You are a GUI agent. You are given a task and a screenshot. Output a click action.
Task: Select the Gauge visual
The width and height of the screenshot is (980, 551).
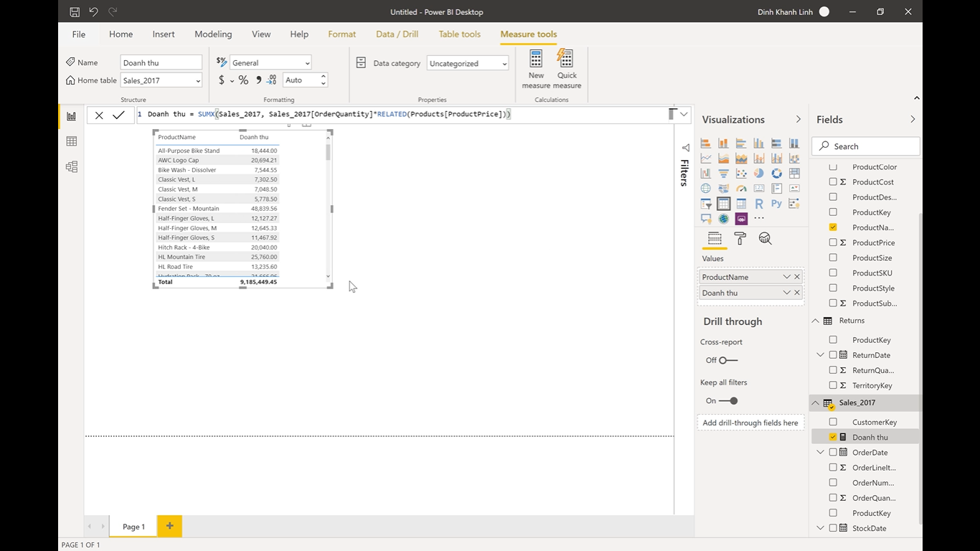741,189
